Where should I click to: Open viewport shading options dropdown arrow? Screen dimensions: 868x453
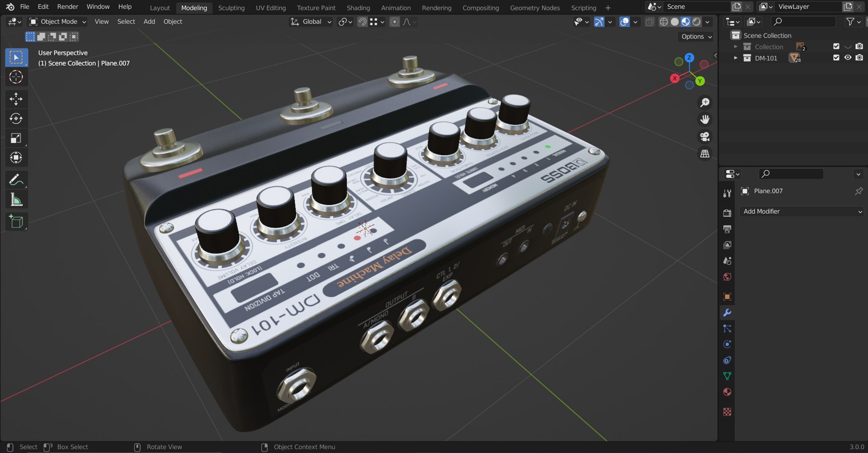[x=708, y=22]
